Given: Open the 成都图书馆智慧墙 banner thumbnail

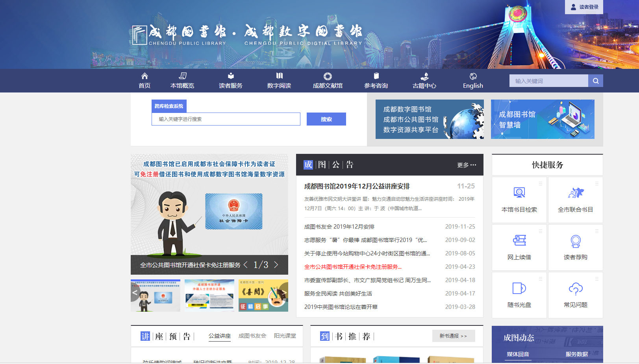Looking at the screenshot, I should (x=543, y=119).
